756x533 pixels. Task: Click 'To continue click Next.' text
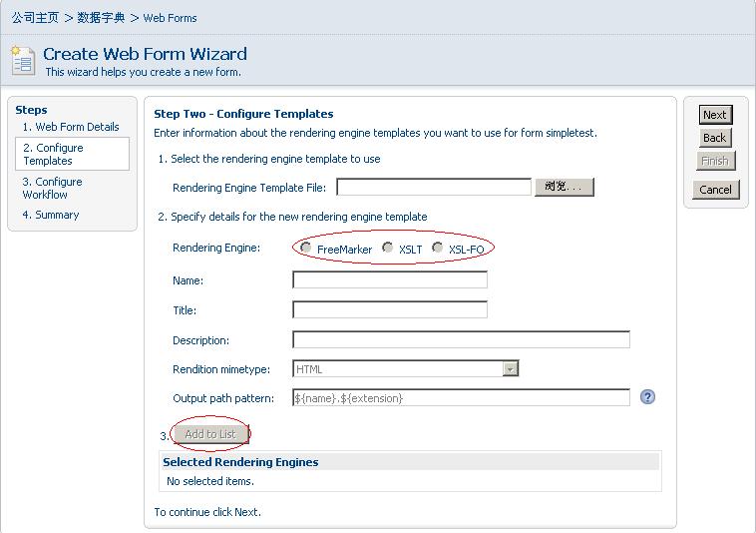[207, 512]
